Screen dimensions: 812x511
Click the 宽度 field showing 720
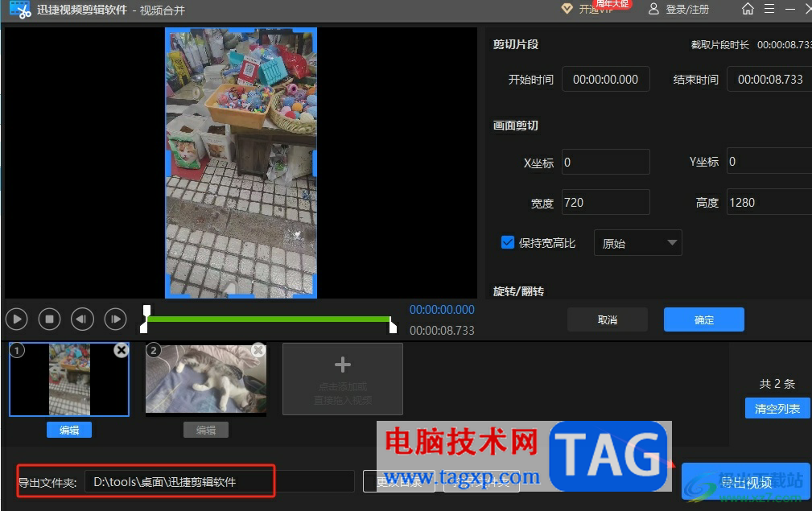coord(605,202)
